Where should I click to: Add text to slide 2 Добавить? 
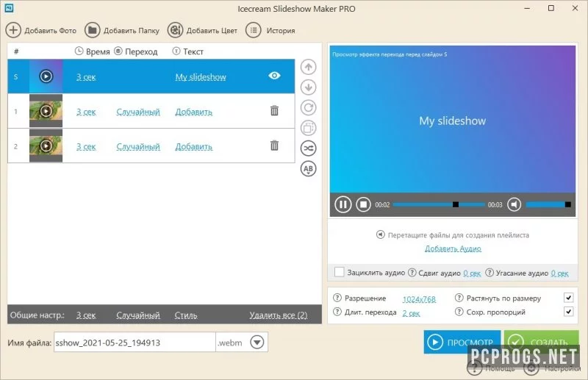(194, 147)
